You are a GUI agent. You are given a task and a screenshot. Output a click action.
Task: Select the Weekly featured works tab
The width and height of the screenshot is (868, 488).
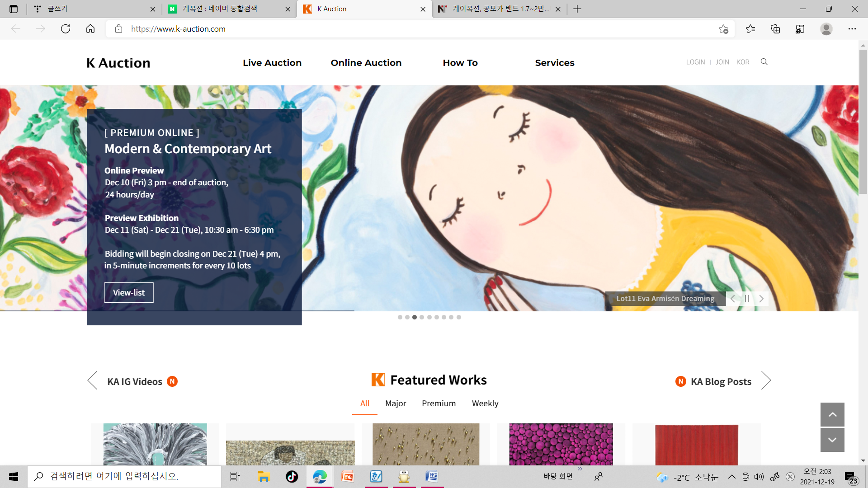pyautogui.click(x=485, y=404)
